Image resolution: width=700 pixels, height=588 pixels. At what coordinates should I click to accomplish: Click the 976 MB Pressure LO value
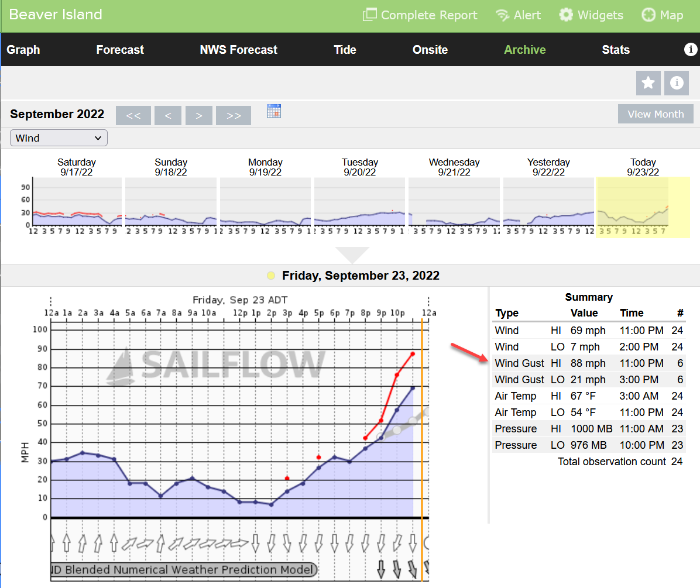coord(588,445)
